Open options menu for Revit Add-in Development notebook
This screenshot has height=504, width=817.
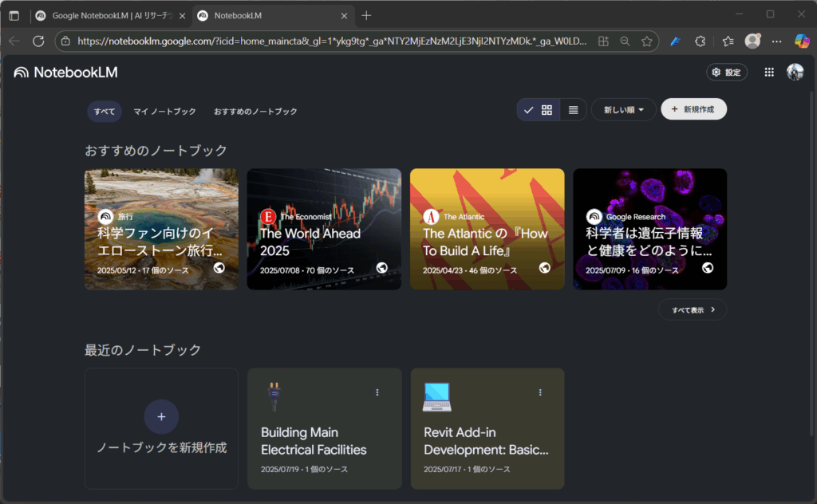pyautogui.click(x=540, y=392)
